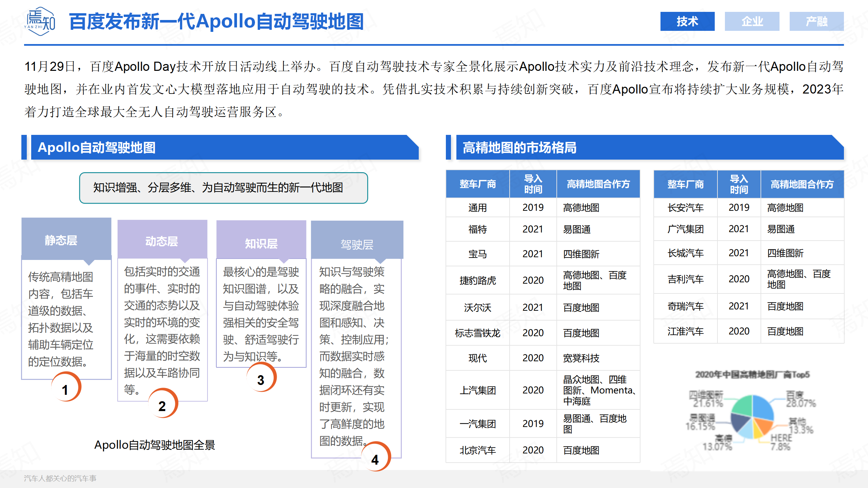Open the 产融 tab

(816, 21)
